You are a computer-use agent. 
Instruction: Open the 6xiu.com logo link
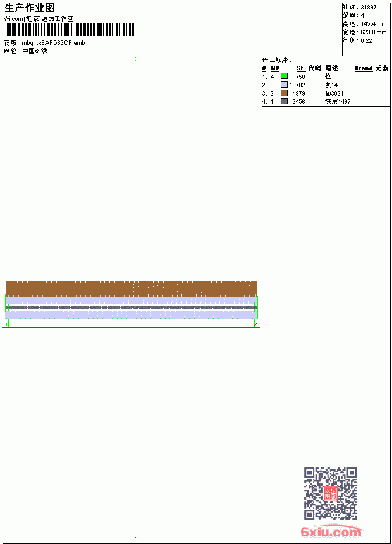pos(331,531)
